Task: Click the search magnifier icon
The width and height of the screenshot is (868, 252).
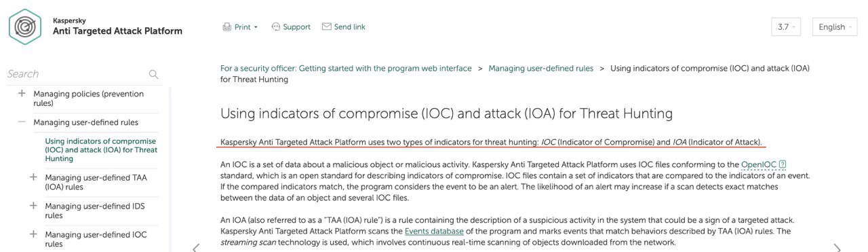Action: pyautogui.click(x=153, y=74)
